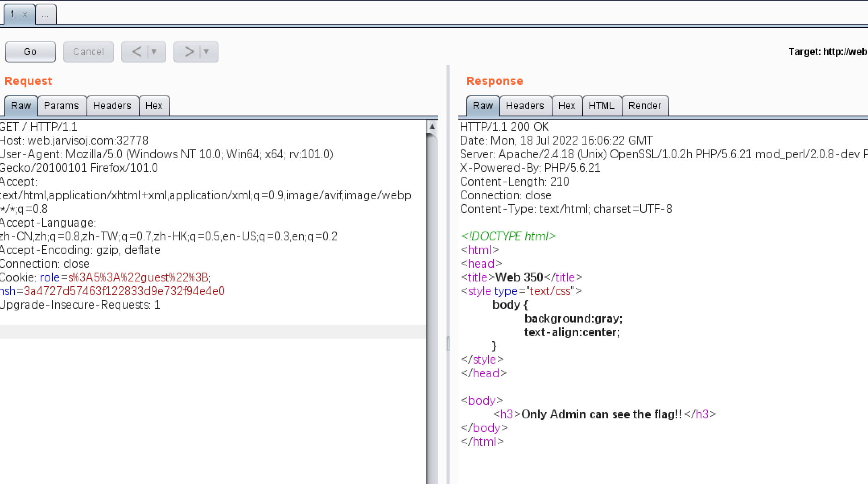The height and width of the screenshot is (484, 868).
Task: Click the Host: web.jarvisoj.com:32778 header line
Action: [74, 141]
